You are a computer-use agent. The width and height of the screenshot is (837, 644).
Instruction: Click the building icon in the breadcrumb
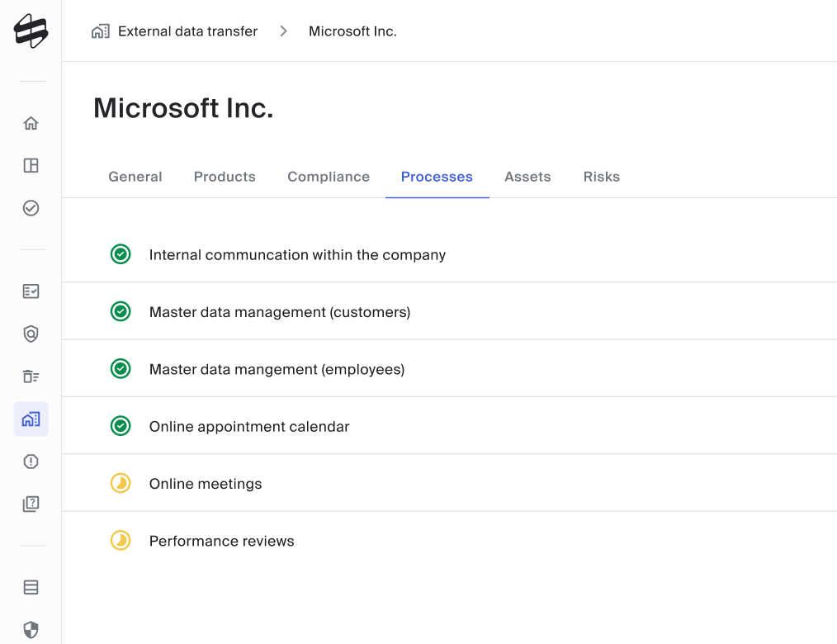[x=101, y=31]
